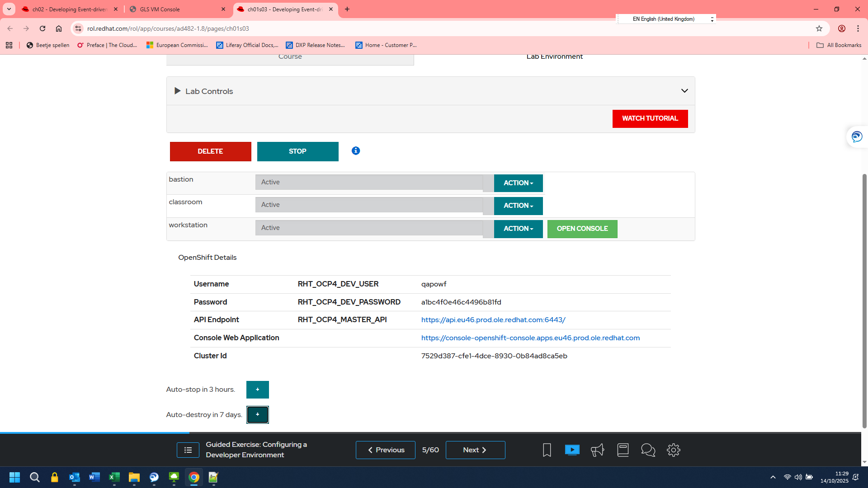Open the bastion ACTION dropdown
The height and width of the screenshot is (488, 868).
tap(518, 183)
